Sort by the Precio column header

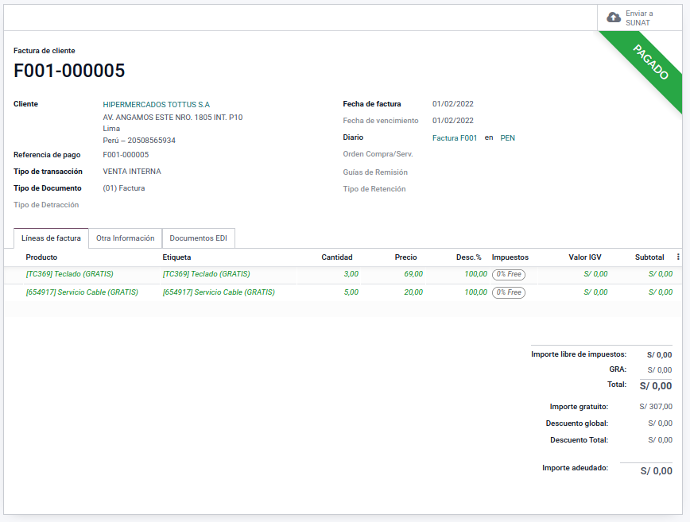click(406, 257)
